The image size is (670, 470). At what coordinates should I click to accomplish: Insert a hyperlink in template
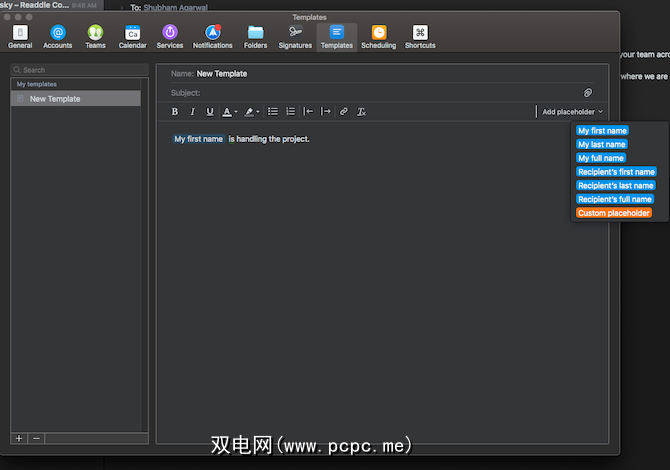[x=344, y=112]
